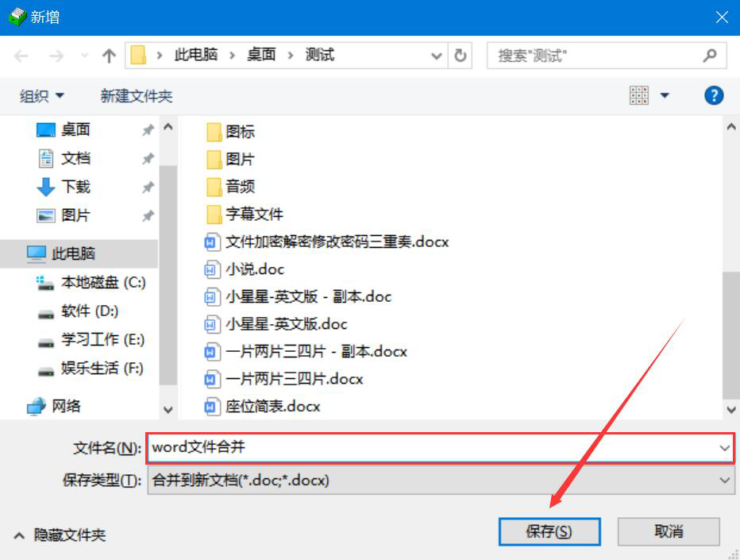The width and height of the screenshot is (740, 560).
Task: Open the blue help question mark
Action: (x=714, y=95)
